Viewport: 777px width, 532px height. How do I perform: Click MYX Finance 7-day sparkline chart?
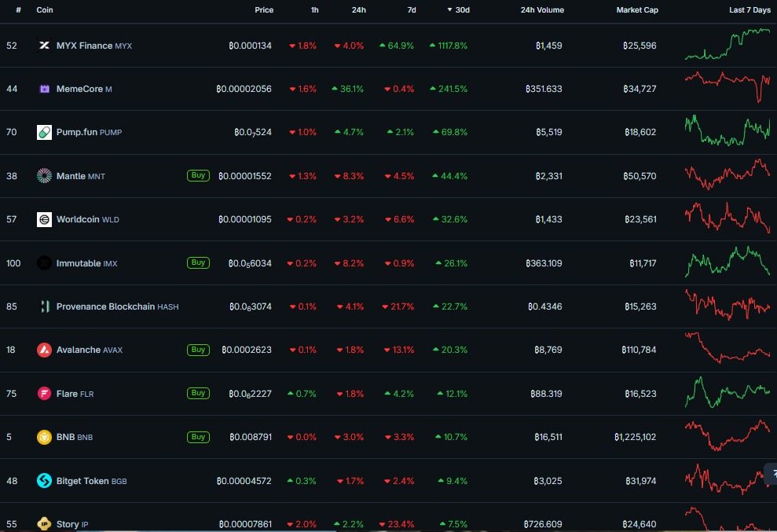(x=728, y=45)
